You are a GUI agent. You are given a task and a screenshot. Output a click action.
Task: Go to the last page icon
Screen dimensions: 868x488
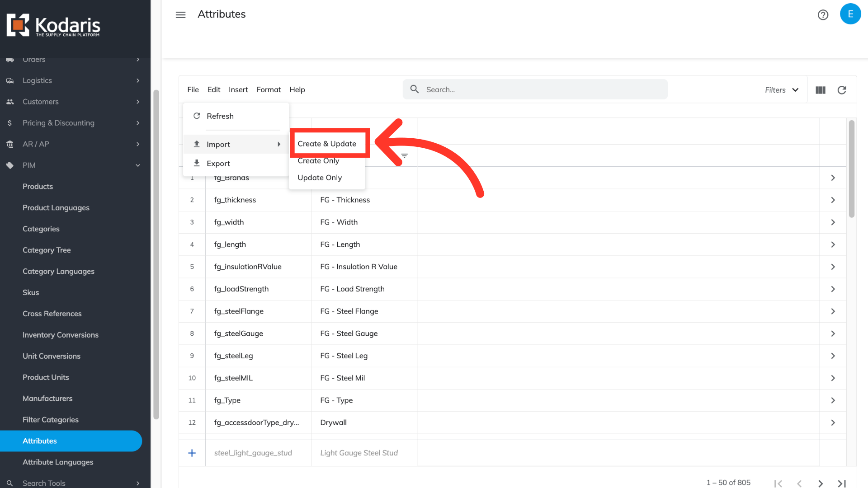click(841, 483)
